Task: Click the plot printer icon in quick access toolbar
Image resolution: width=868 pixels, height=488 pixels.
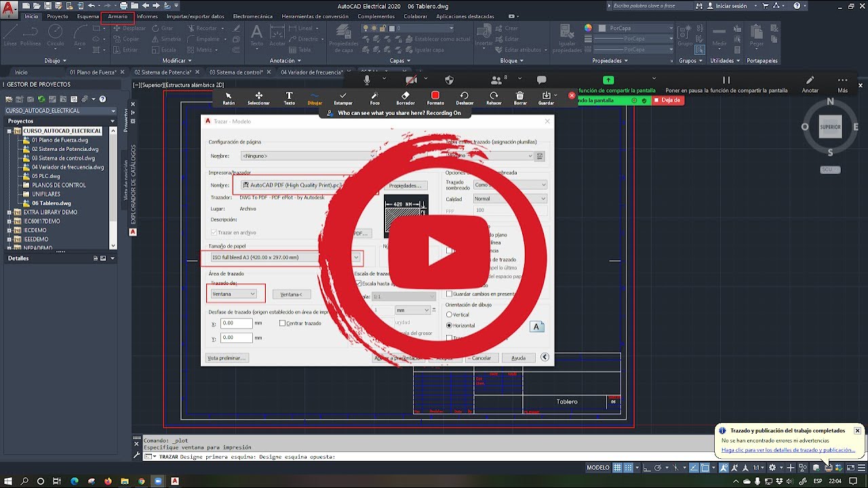Action: 123,5
